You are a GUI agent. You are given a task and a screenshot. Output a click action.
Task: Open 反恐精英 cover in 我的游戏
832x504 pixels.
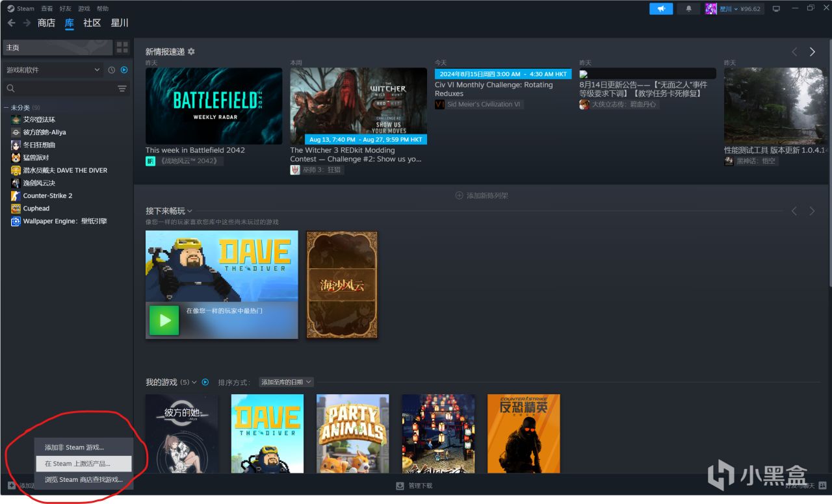(x=523, y=433)
